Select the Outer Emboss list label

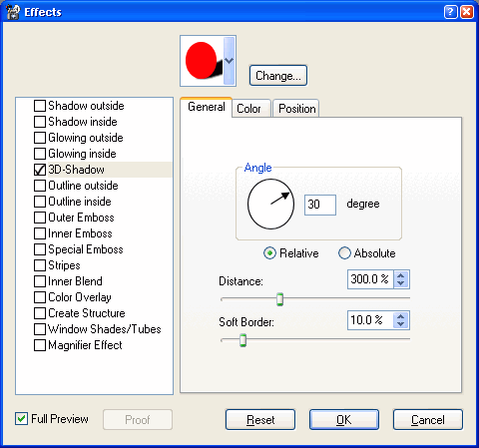[81, 218]
